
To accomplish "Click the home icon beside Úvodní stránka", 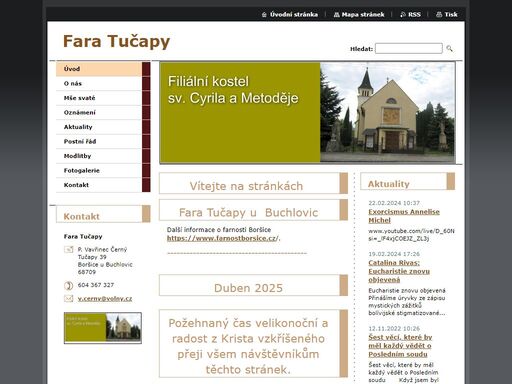I will pyautogui.click(x=264, y=15).
